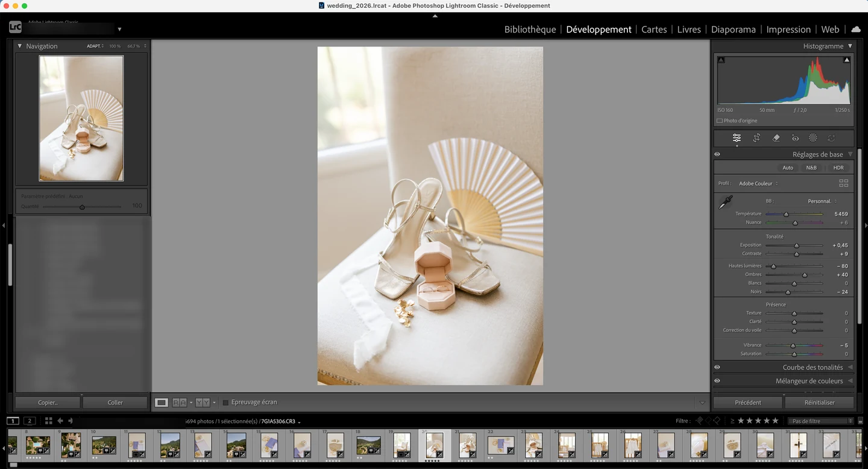This screenshot has height=469, width=868.
Task: Switch to the Web module
Action: click(830, 29)
